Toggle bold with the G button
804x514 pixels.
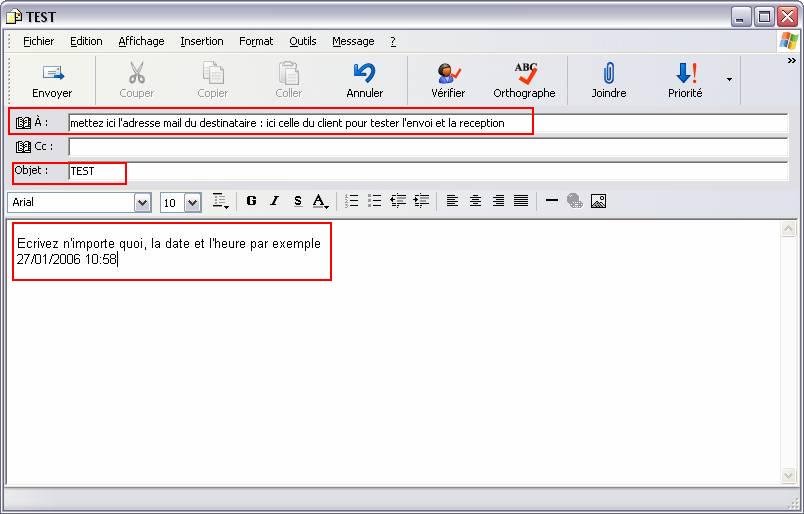251,201
